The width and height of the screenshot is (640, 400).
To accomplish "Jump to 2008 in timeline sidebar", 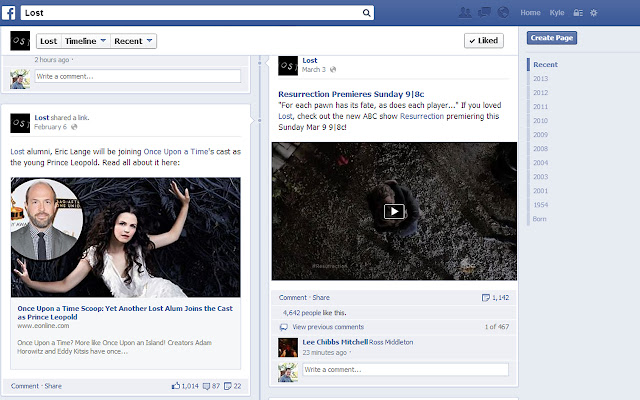I will (540, 149).
